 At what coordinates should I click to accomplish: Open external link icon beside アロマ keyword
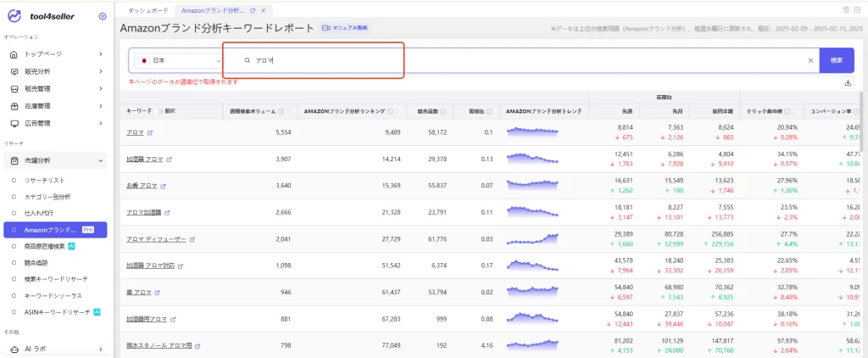[150, 132]
